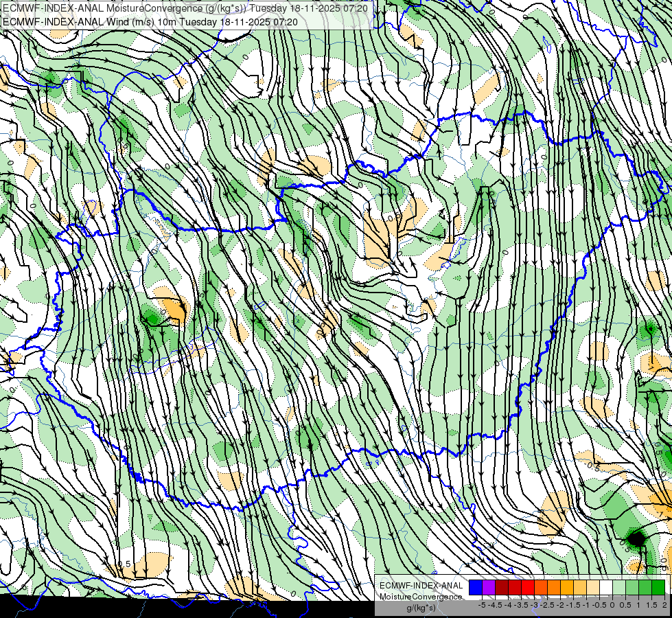Click the darkest red legend swatch
The width and height of the screenshot is (672, 618).
tap(502, 587)
